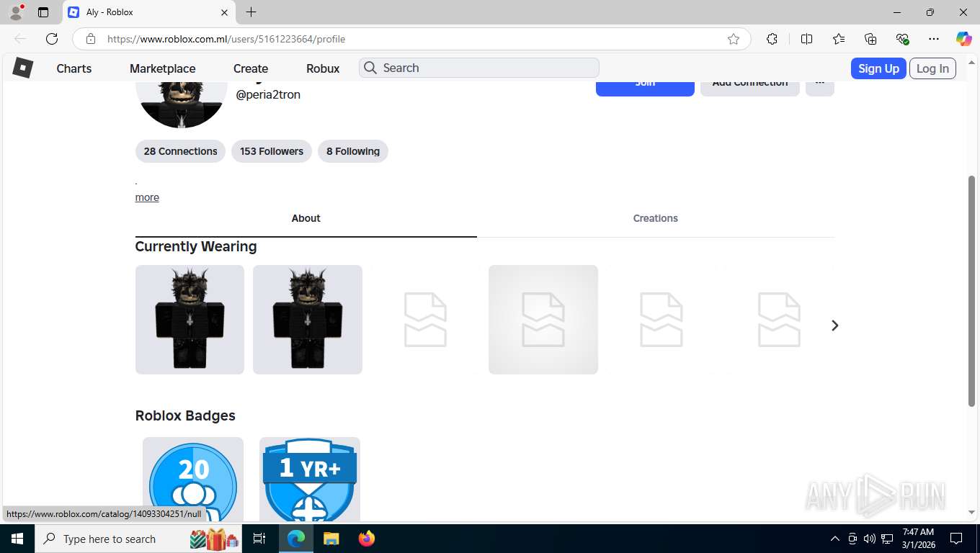Open the 153 Followers list

(272, 151)
